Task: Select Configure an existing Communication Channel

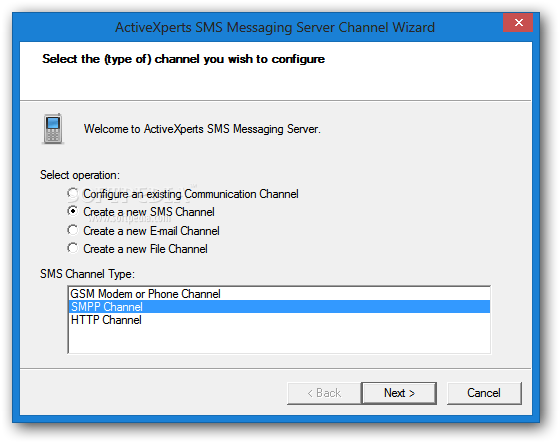Action: 183,194
